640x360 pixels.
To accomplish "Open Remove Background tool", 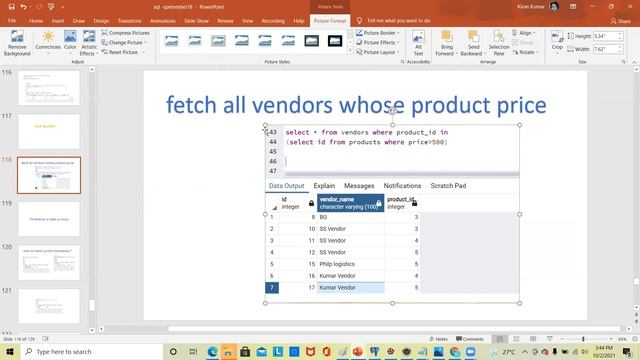I will click(17, 43).
